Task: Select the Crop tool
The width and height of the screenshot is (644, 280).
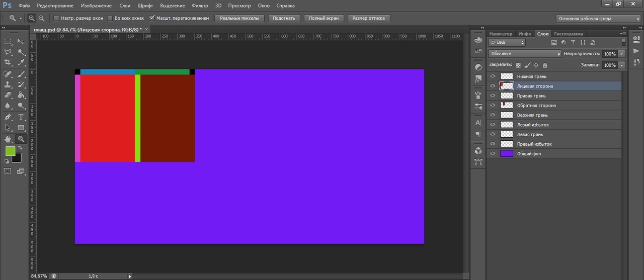Action: click(x=8, y=62)
